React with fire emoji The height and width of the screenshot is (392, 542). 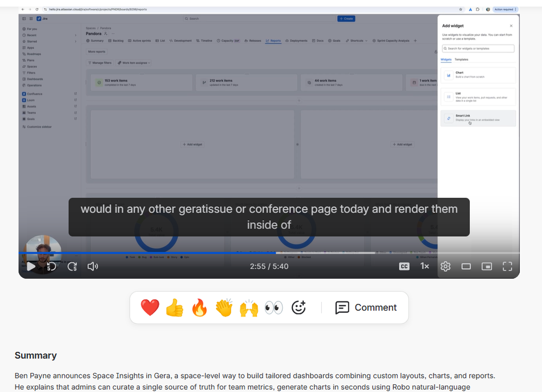(200, 307)
